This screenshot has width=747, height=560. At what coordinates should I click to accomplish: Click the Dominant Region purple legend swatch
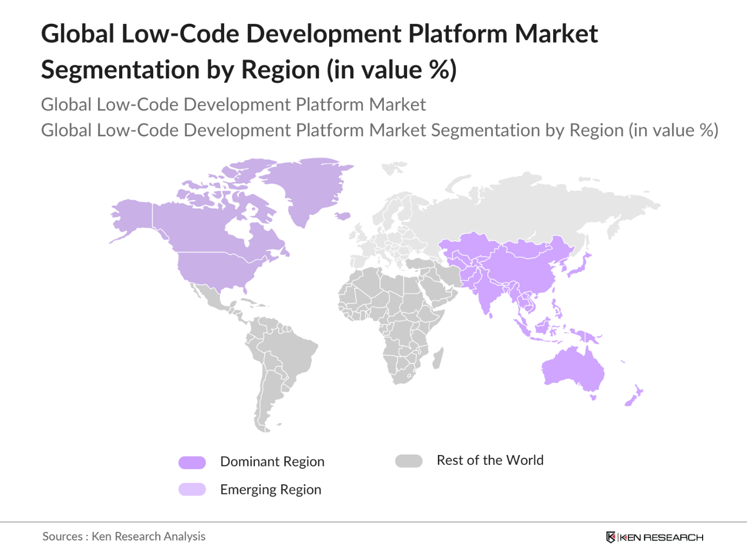(x=192, y=462)
